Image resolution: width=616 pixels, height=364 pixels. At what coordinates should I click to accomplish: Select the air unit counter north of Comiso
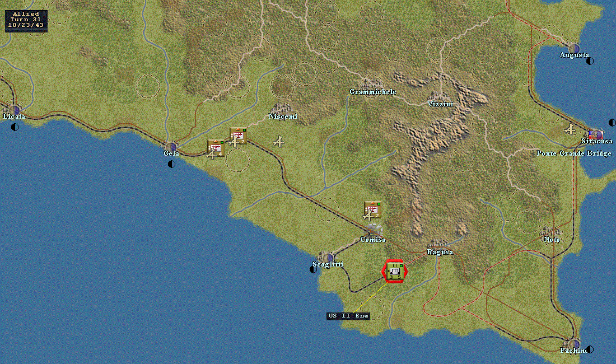(x=372, y=210)
